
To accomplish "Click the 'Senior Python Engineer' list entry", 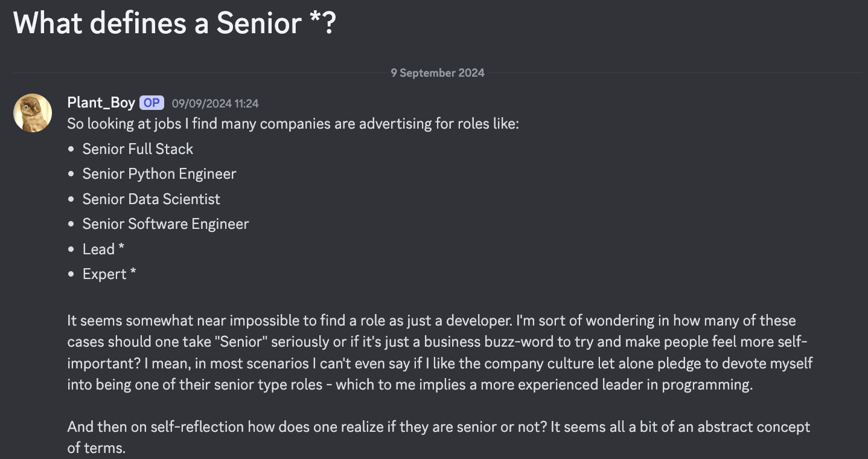I will coord(159,174).
